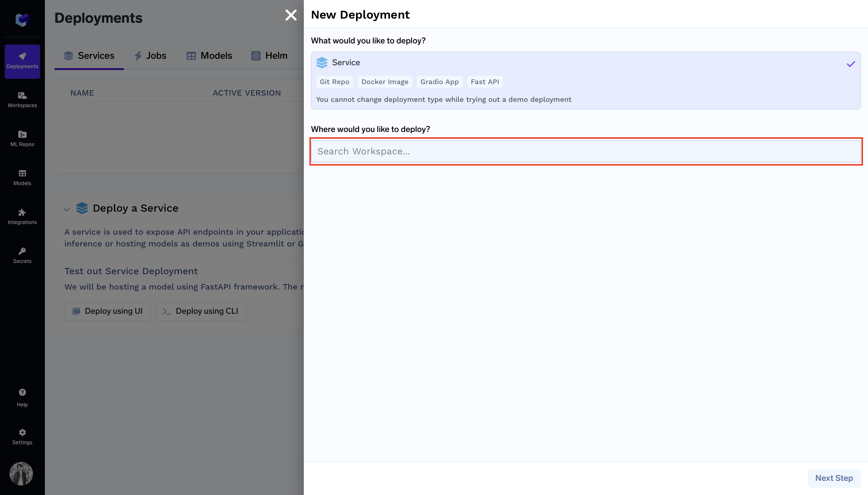Switch to the Services tab
The width and height of the screenshot is (868, 495).
click(89, 56)
